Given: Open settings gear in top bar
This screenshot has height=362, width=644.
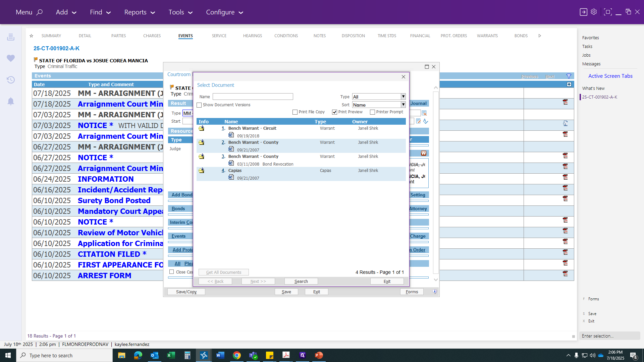Looking at the screenshot, I should pyautogui.click(x=594, y=12).
